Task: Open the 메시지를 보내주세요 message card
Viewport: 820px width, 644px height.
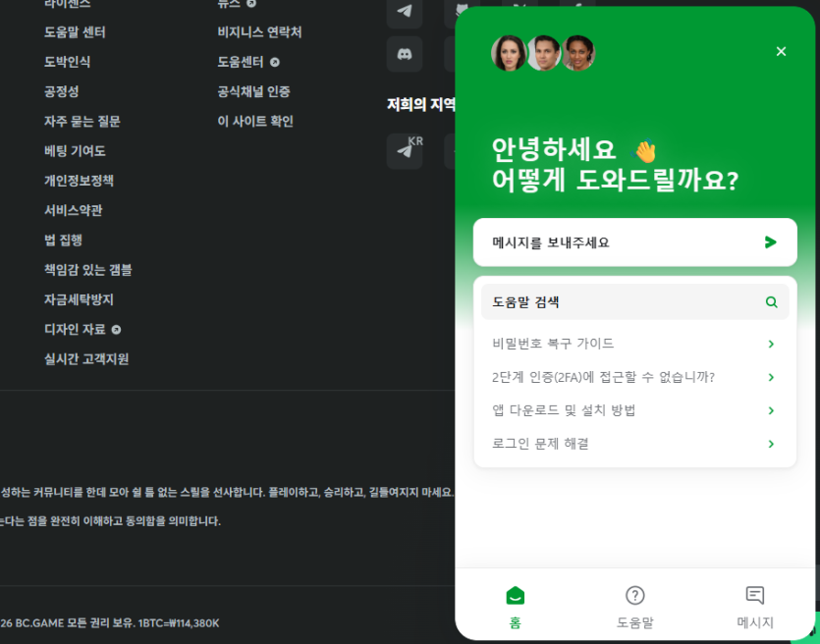Action: 634,242
